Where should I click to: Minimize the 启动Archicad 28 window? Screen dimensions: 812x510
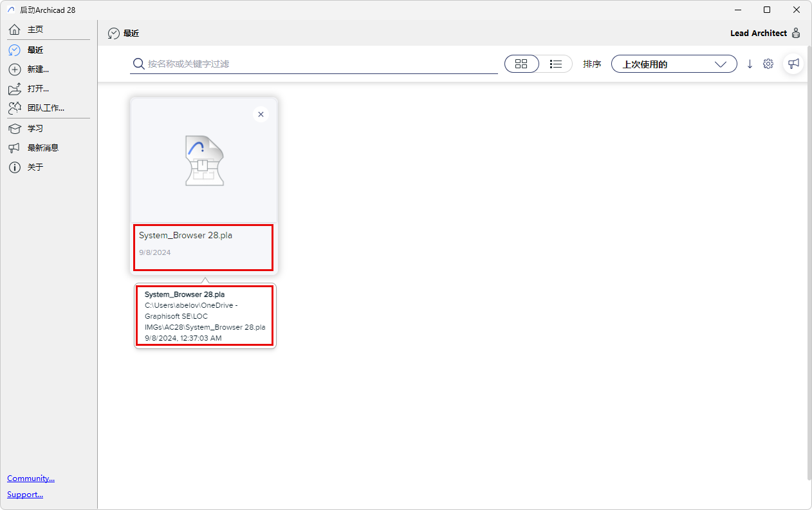[737, 10]
